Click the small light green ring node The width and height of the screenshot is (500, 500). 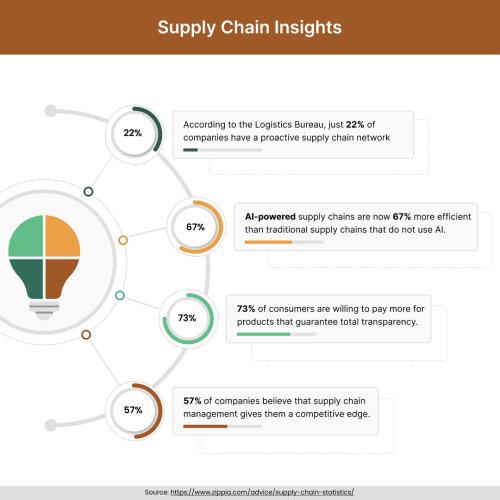click(x=120, y=295)
